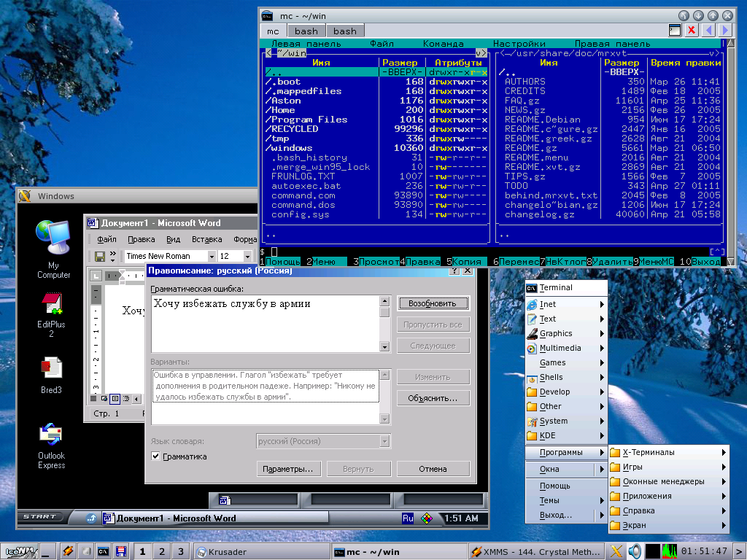The width and height of the screenshot is (747, 560).
Task: Expand the Word toolbar overflow chevron
Action: click(113, 256)
